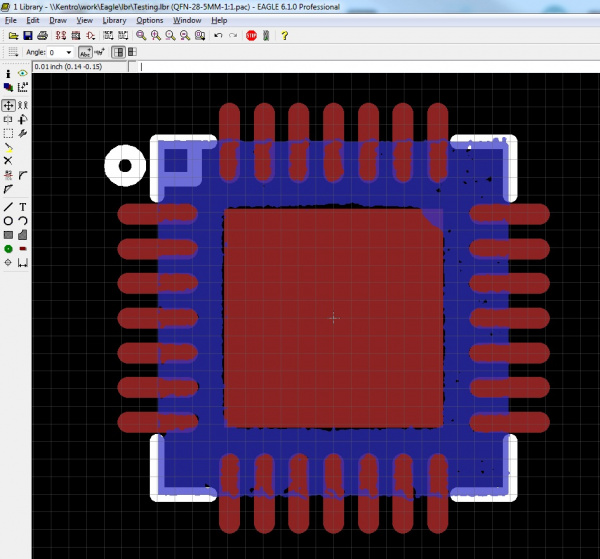Select the Group selection tool
Screen dimensions: 600x559
point(8,134)
